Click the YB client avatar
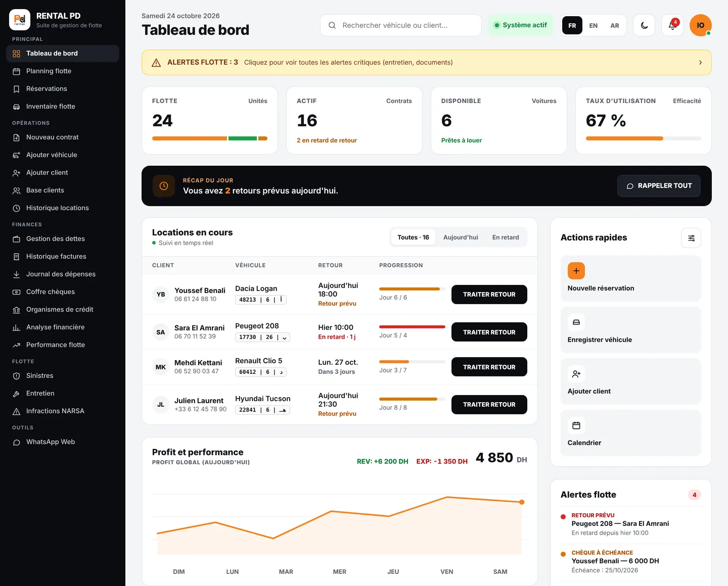Viewport: 728px width, 586px height. coord(161,295)
